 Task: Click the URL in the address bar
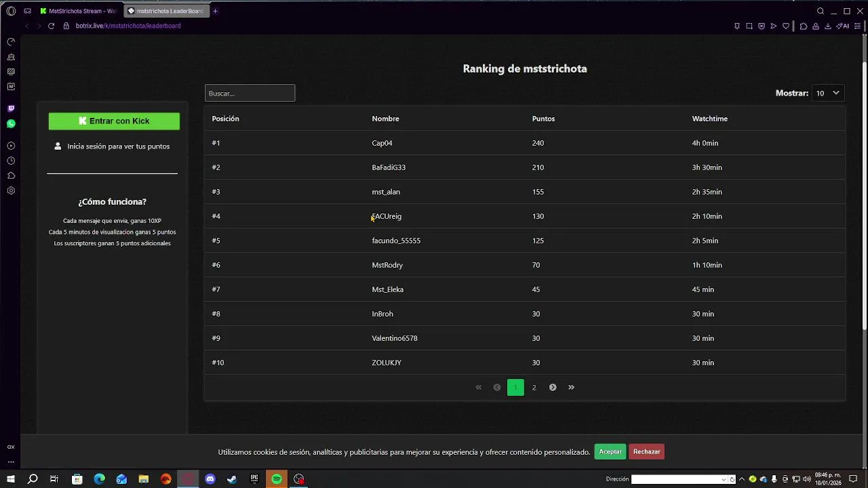click(128, 26)
